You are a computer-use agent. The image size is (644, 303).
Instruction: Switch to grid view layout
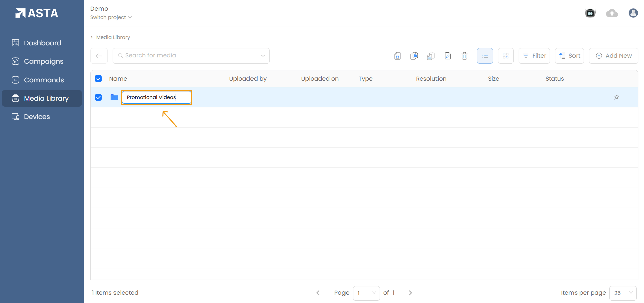click(x=506, y=56)
